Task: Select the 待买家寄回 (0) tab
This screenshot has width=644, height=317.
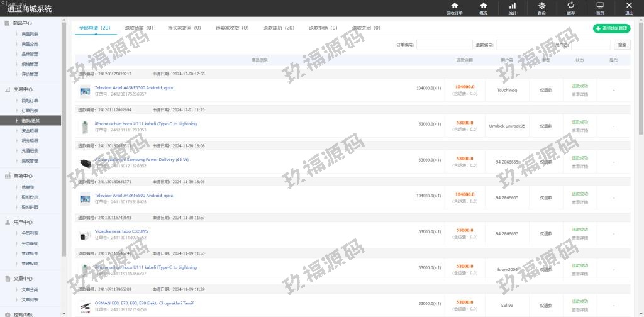Action: coord(184,28)
